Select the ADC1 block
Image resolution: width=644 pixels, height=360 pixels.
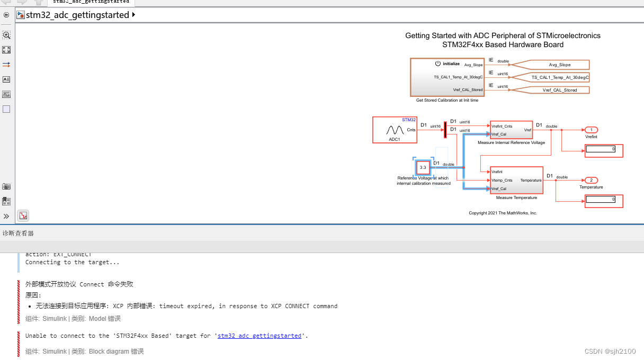coord(395,130)
